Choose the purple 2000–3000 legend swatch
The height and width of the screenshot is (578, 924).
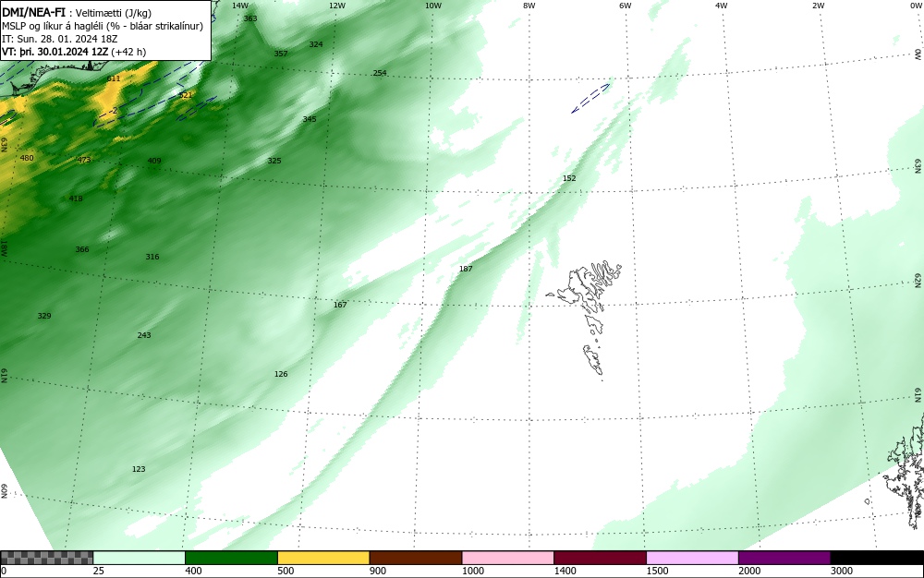pyautogui.click(x=784, y=558)
